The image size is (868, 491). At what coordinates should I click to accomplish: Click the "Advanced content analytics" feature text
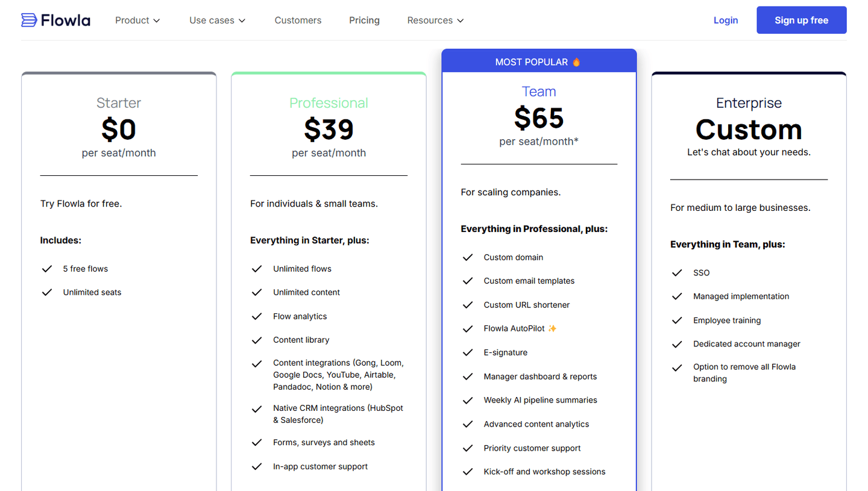tap(536, 424)
